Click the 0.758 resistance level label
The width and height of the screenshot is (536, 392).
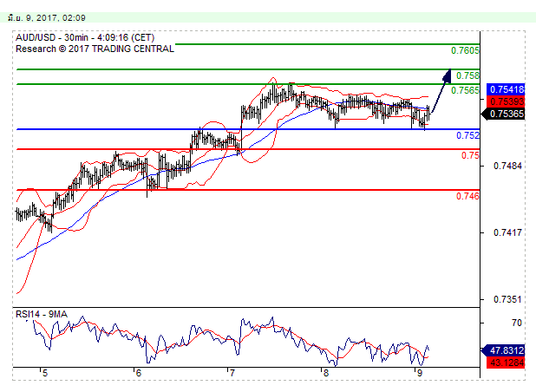tap(468, 75)
